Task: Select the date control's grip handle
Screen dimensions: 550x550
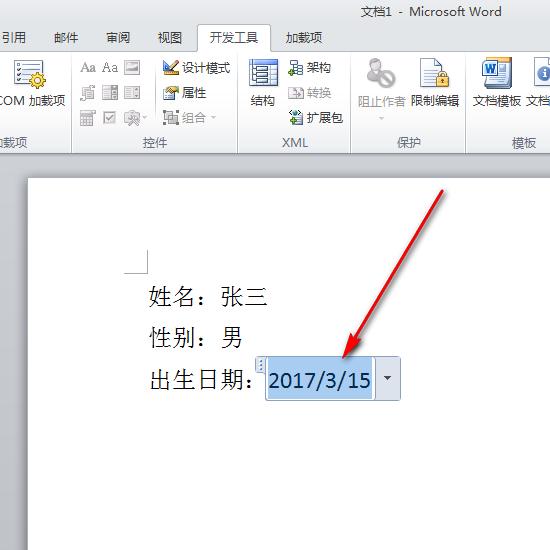Action: click(261, 365)
